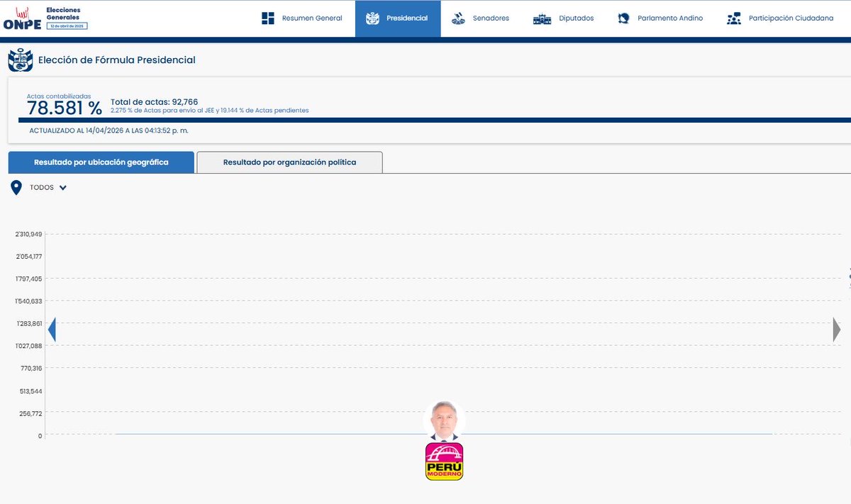This screenshot has height=504, width=851.
Task: Click the candidate photo thumbnail
Action: [445, 420]
